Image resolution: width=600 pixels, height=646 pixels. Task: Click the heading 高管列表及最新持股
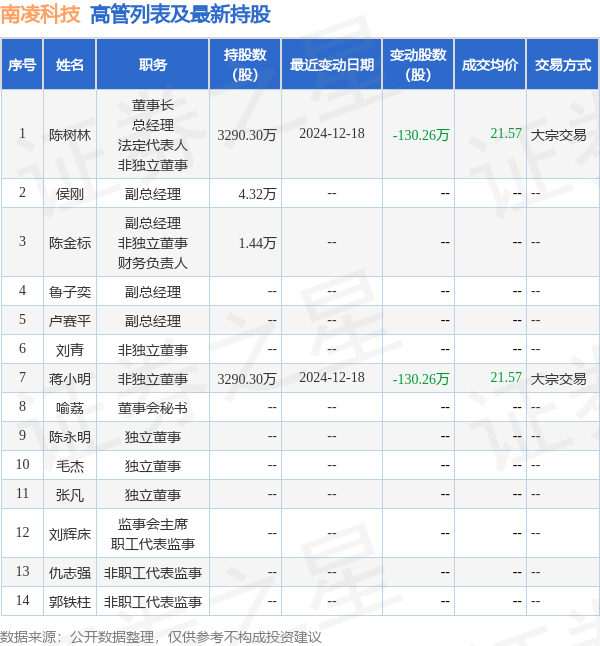click(180, 14)
